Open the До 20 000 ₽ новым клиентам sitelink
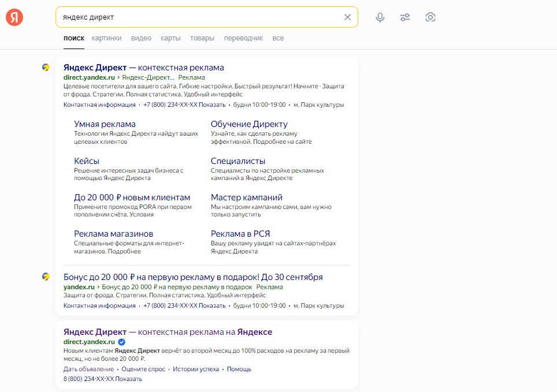557x392 pixels. (x=132, y=197)
